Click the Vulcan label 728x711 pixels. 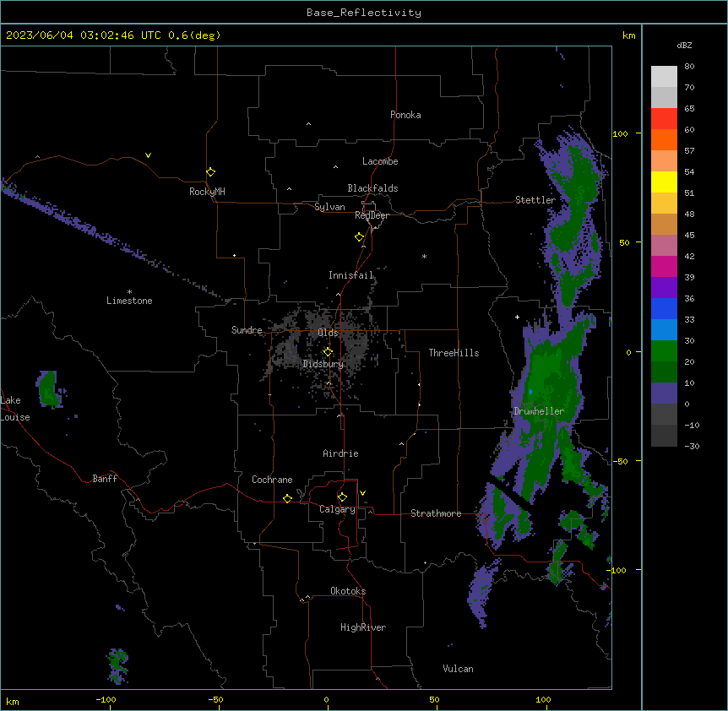(x=459, y=669)
